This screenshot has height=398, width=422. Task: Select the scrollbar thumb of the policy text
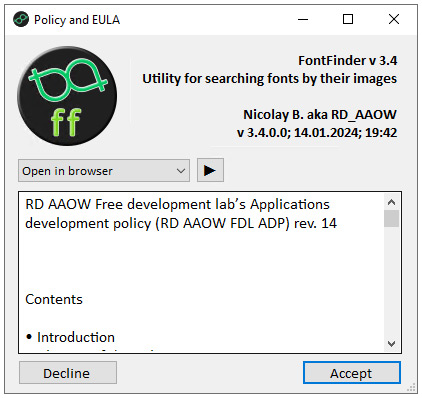point(391,218)
